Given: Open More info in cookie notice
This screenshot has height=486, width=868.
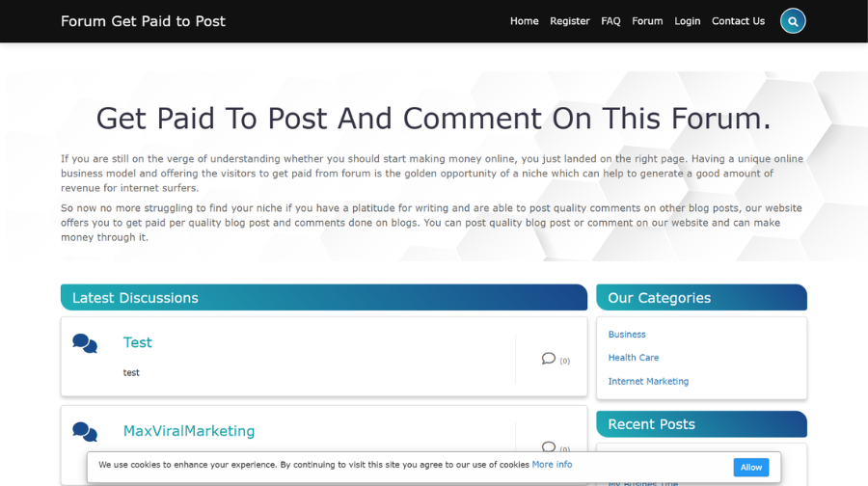Looking at the screenshot, I should (x=552, y=465).
